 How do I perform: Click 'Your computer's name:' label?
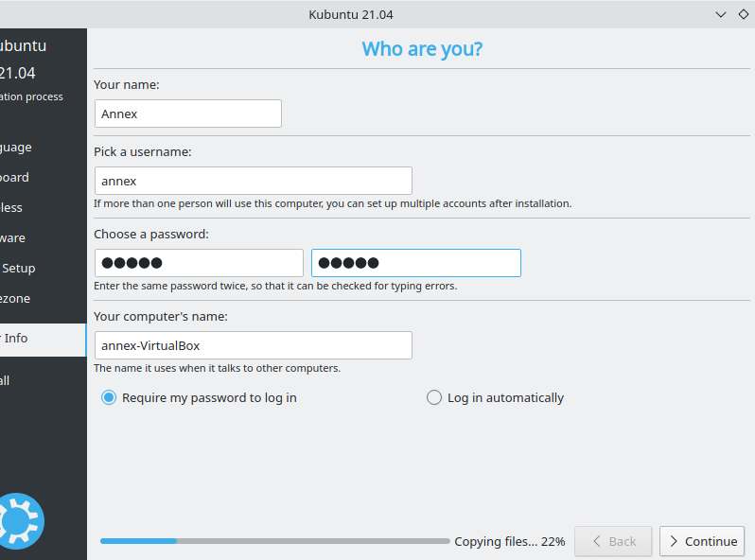(161, 316)
